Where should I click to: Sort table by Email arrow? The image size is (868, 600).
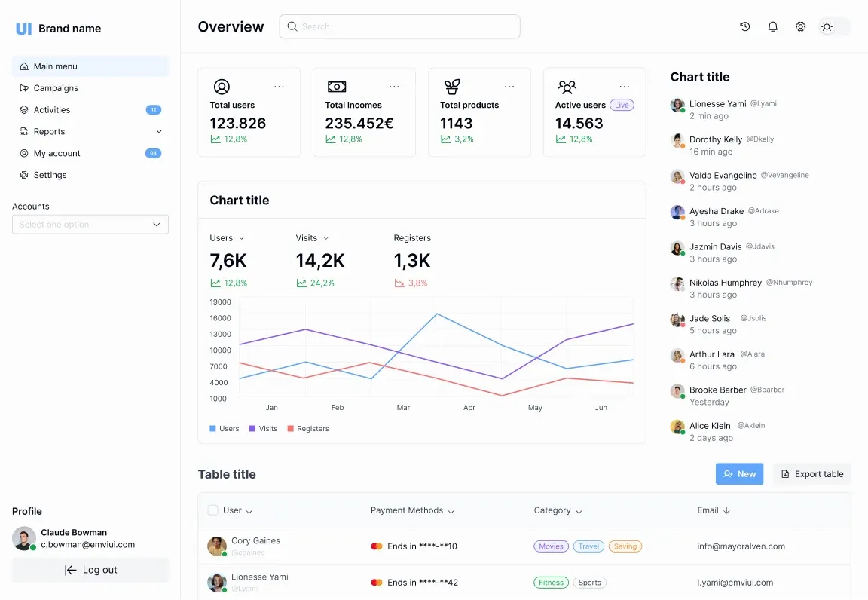tap(727, 510)
